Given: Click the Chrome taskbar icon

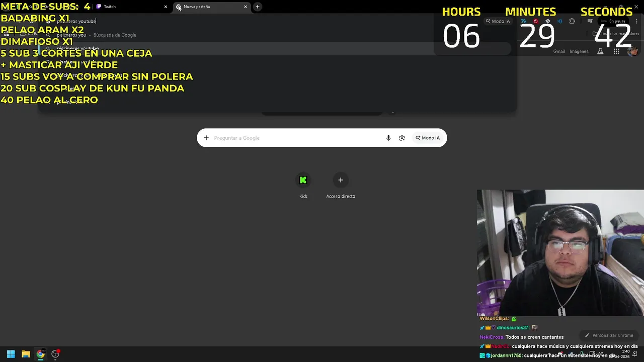Looking at the screenshot, I should [41, 354].
